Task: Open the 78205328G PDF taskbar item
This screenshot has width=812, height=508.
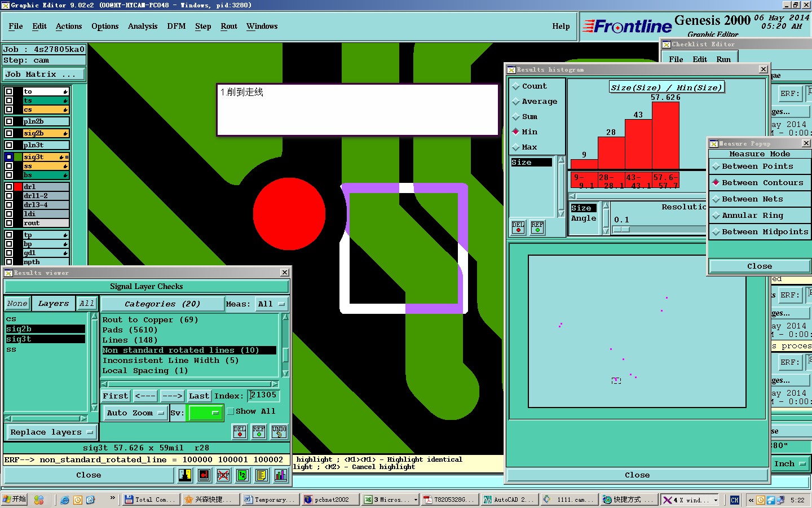Action: tap(450, 500)
